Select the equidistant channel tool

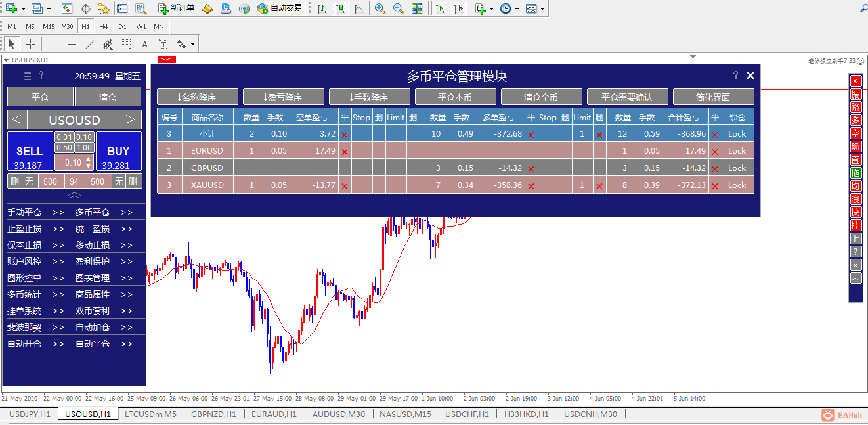pos(108,44)
